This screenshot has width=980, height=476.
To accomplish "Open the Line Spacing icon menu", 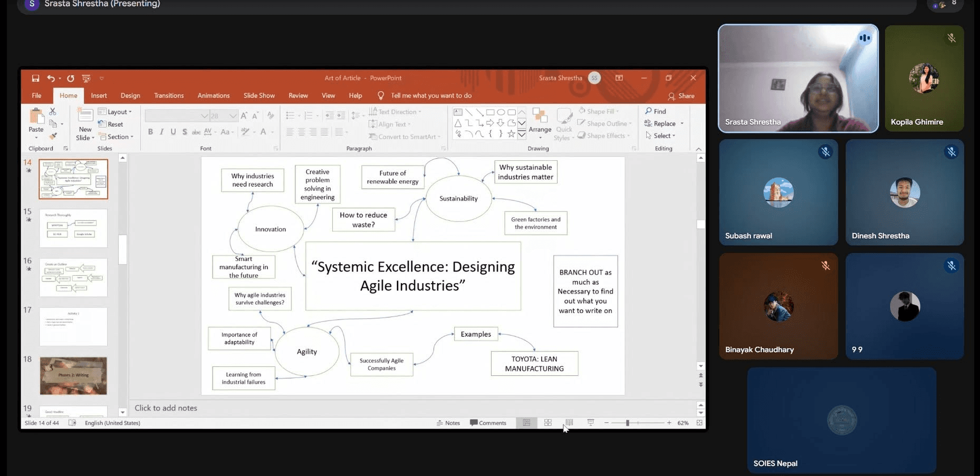I will tap(357, 115).
